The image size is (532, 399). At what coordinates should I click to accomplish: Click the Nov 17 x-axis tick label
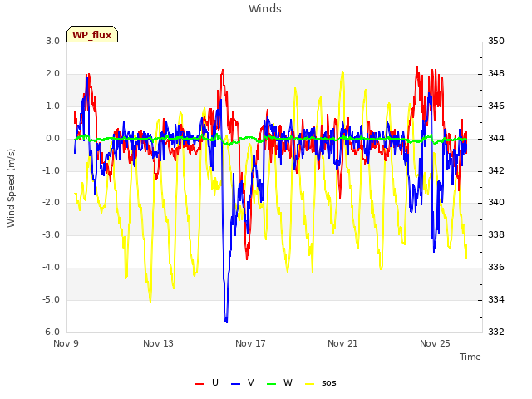[x=250, y=343]
